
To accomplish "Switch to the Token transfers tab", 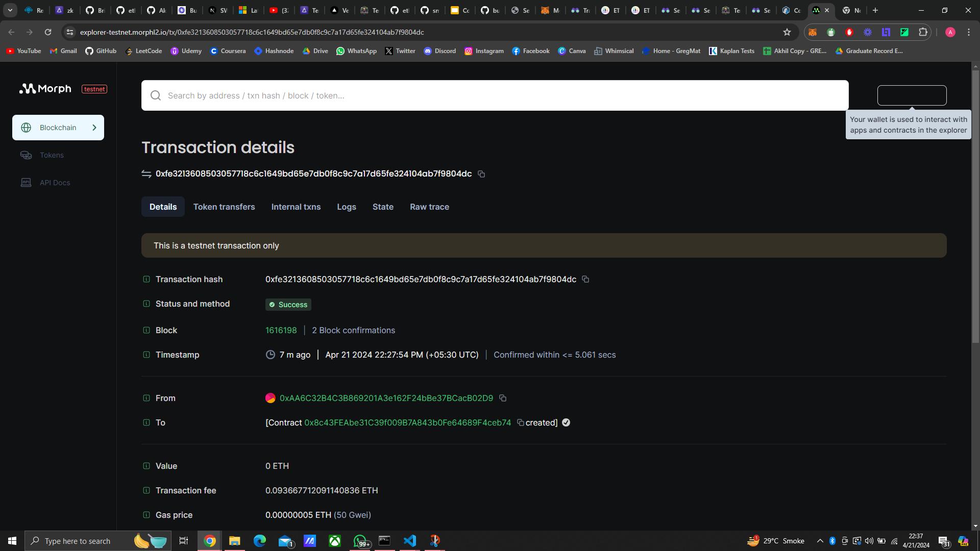I will 224,207.
